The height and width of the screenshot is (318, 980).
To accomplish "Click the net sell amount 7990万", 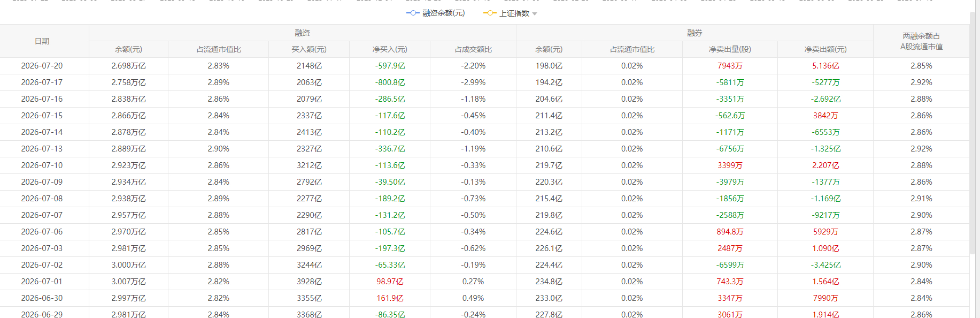I will tap(825, 298).
